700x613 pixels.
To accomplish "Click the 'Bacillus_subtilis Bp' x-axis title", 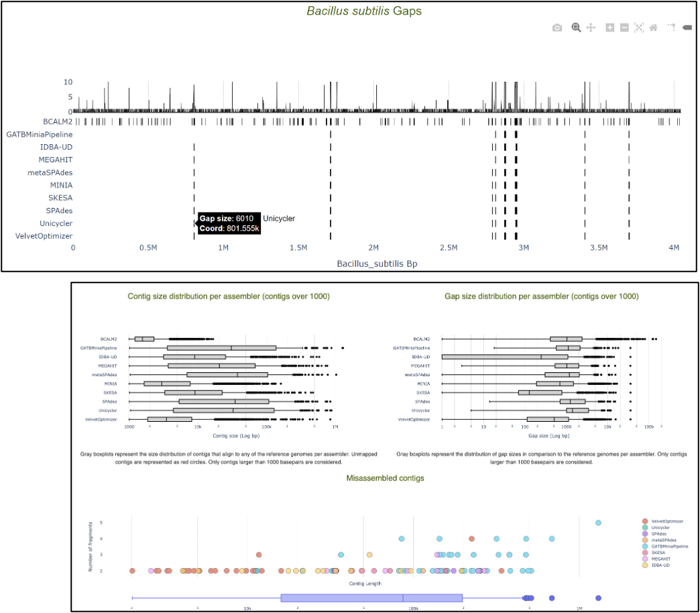I will (377, 264).
